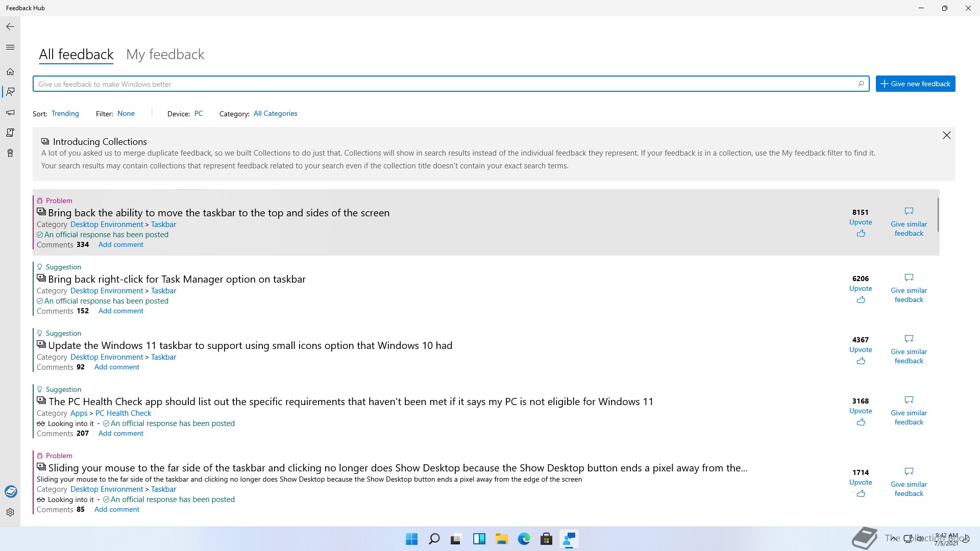980x551 pixels.
Task: Dismiss the Introducing Collections banner
Action: 947,135
